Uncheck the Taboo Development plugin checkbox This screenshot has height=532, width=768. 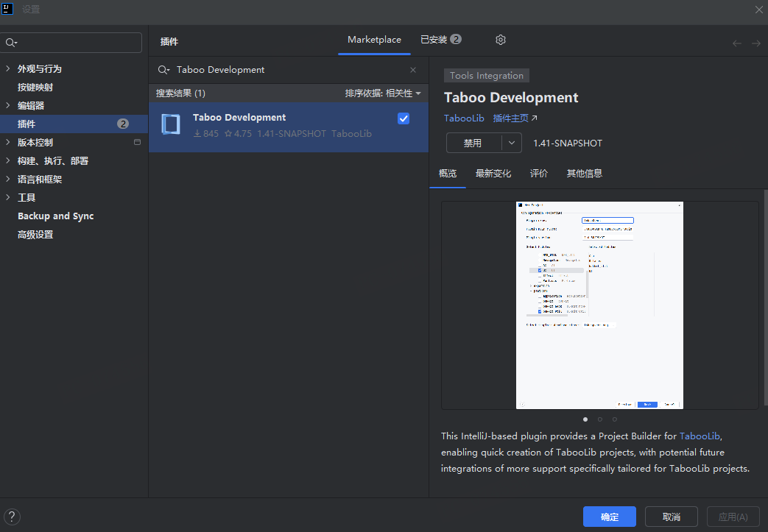(404, 118)
